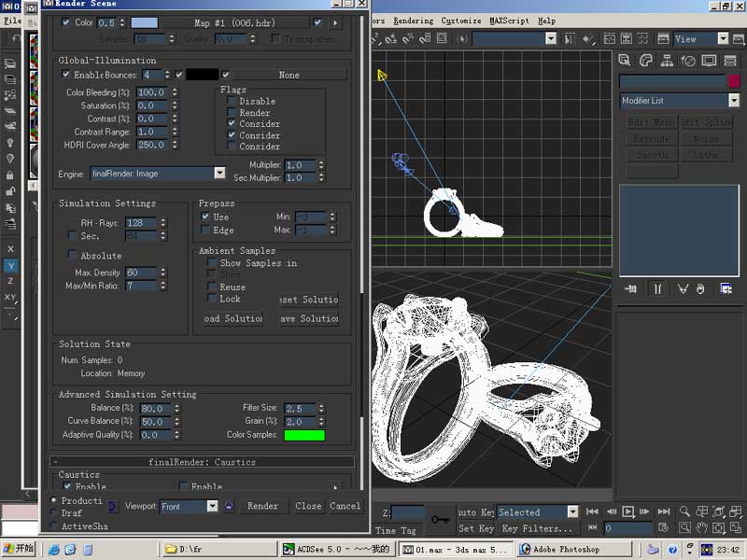Open the Hierarchy command panel tab
Image resolution: width=747 pixels, height=560 pixels.
tap(667, 61)
